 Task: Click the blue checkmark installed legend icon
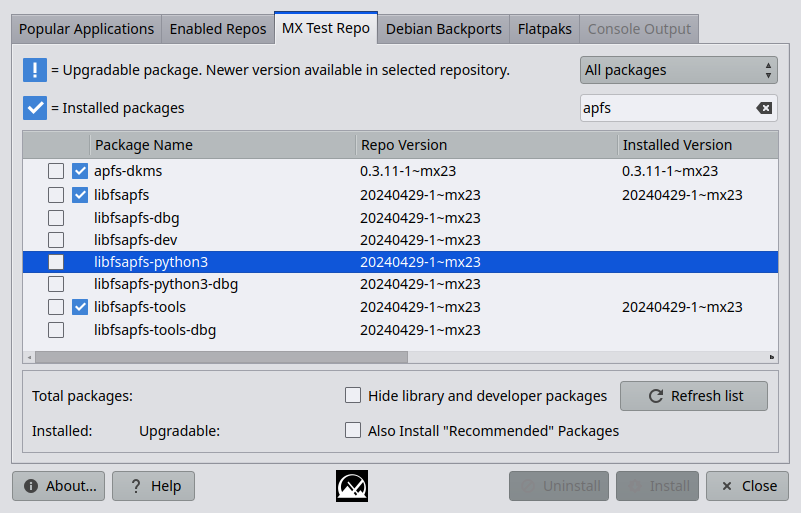pos(35,108)
